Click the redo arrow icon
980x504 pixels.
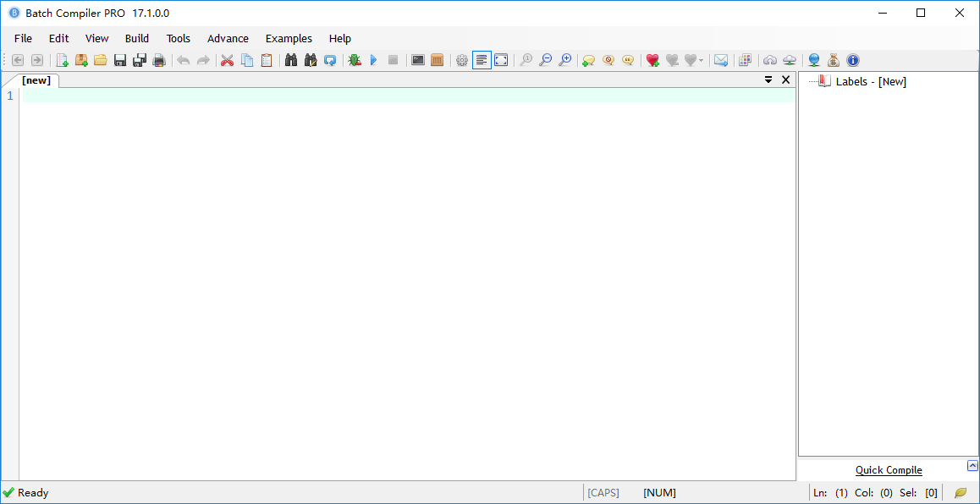203,61
